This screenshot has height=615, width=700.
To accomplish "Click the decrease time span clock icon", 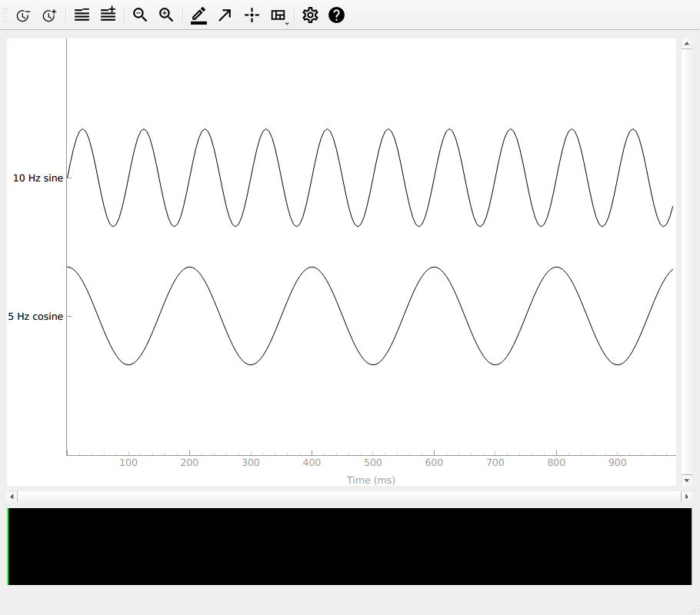I will 23,15.
